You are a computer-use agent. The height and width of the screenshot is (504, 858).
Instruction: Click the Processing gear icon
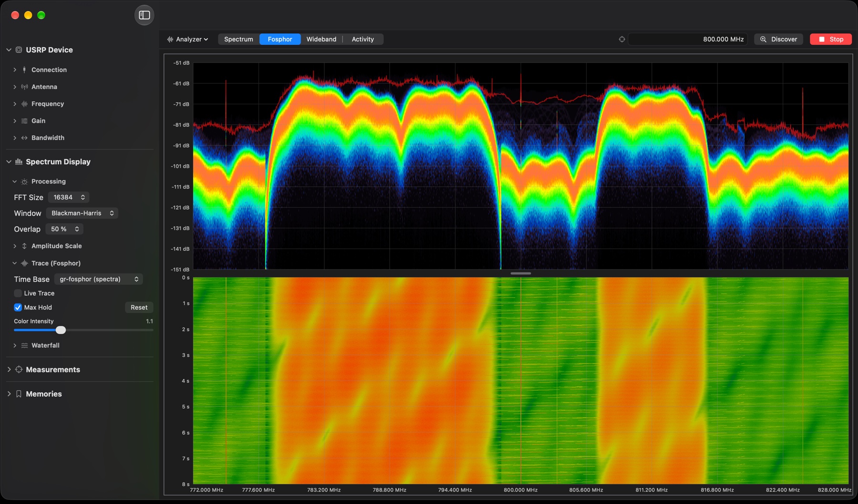(24, 181)
